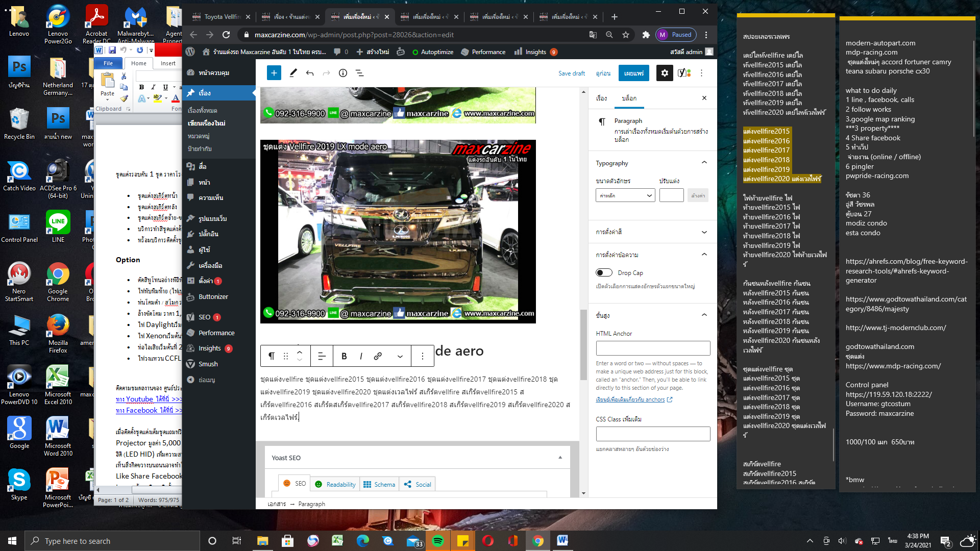
Task: Open the text alignment button in block toolbar
Action: click(322, 356)
